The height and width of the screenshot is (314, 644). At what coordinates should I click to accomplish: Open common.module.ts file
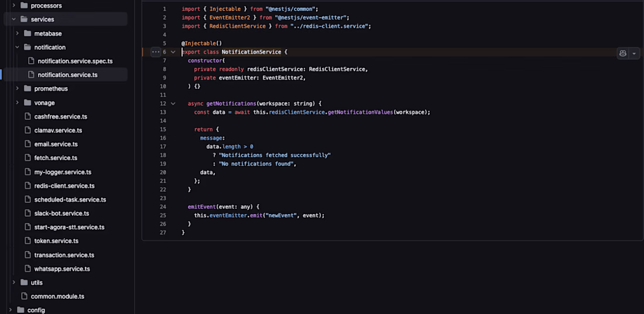point(57,296)
